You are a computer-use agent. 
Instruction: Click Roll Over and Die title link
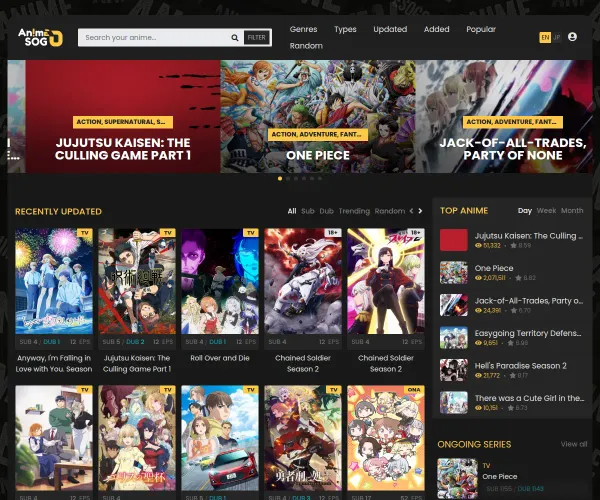pyautogui.click(x=220, y=358)
